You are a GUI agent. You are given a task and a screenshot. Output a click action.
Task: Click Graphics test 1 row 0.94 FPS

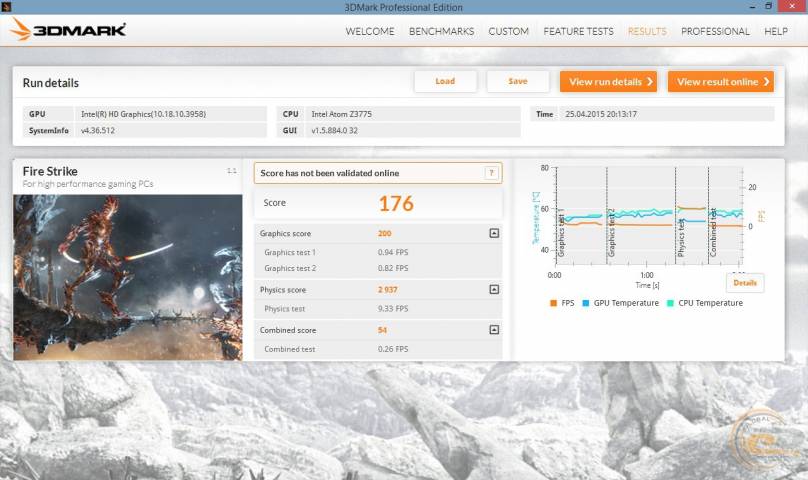(x=378, y=252)
